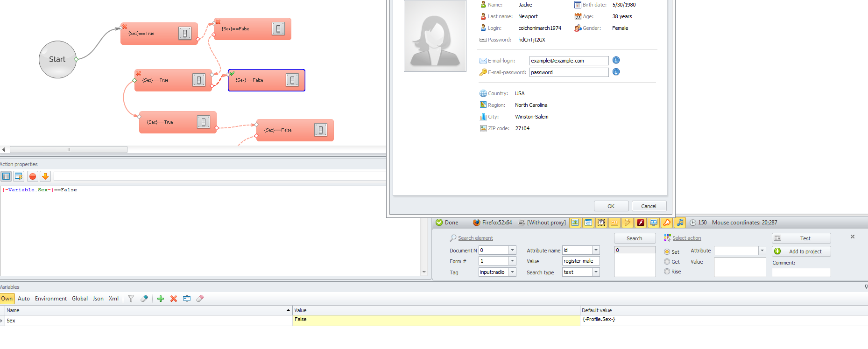Image resolution: width=868 pixels, height=349 pixels.
Task: Open the Form # dropdown
Action: point(512,261)
